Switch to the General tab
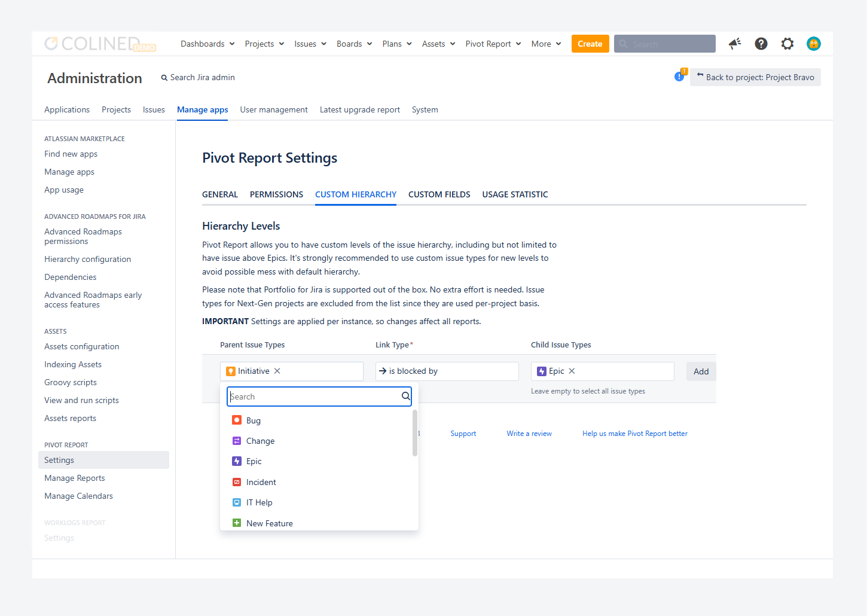867x616 pixels. tap(220, 194)
